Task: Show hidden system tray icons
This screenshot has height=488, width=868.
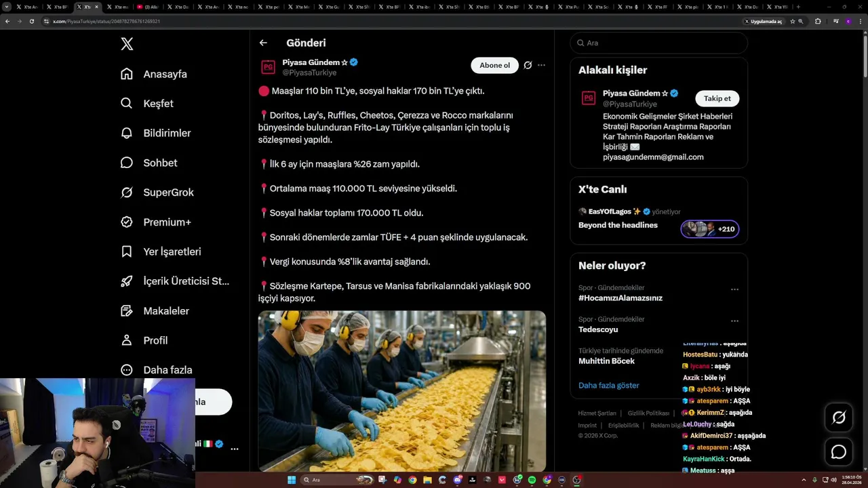Action: tap(805, 480)
